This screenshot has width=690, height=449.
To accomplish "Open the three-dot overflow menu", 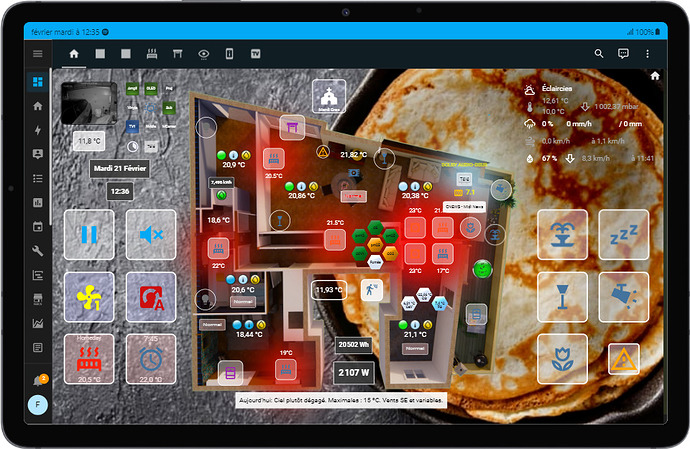I will point(648,53).
